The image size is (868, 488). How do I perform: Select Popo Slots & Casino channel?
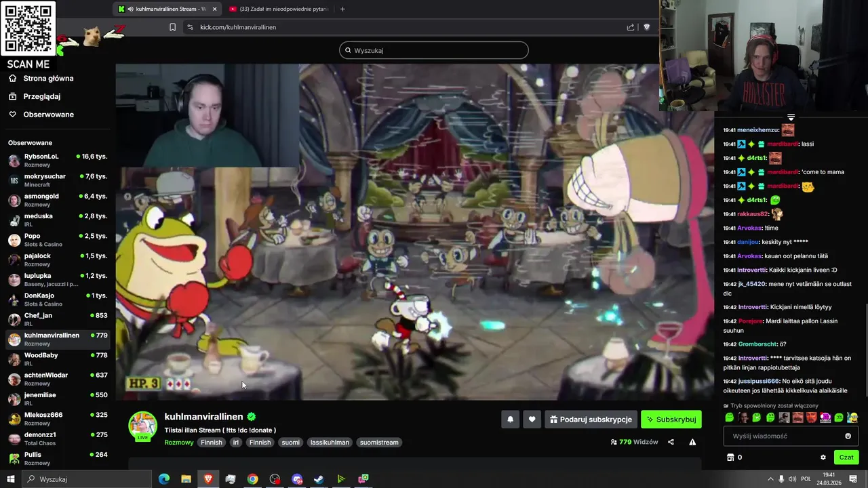(58, 240)
